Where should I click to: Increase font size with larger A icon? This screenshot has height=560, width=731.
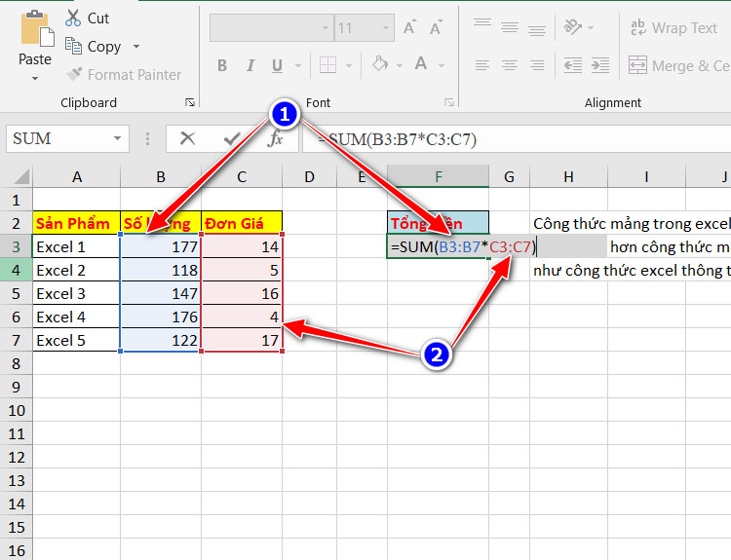pyautogui.click(x=409, y=27)
